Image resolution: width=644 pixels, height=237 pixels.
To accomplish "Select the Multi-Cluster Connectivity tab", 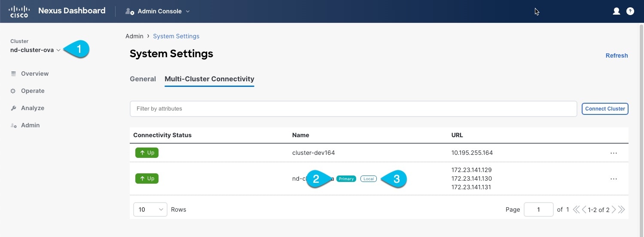I will pos(209,79).
